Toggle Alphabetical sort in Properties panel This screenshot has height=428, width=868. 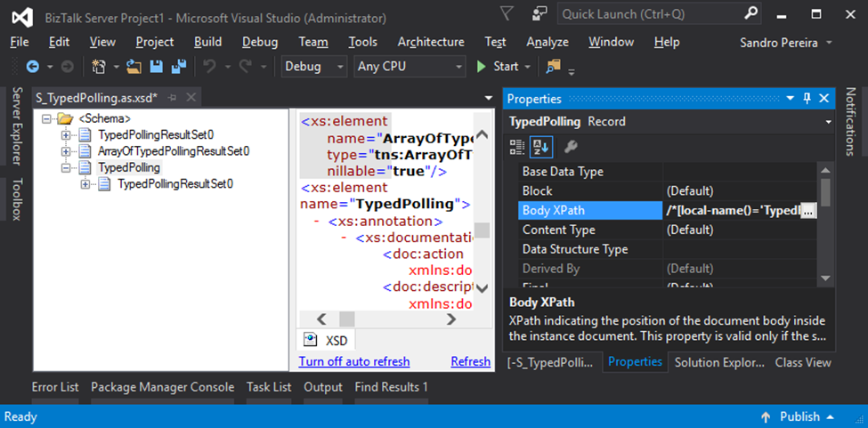[x=540, y=146]
